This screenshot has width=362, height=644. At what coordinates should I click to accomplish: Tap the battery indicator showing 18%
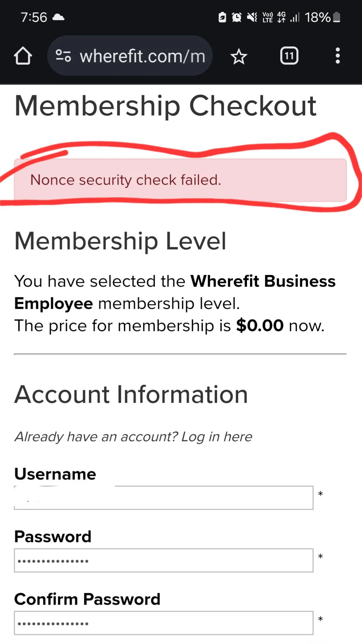(319, 17)
